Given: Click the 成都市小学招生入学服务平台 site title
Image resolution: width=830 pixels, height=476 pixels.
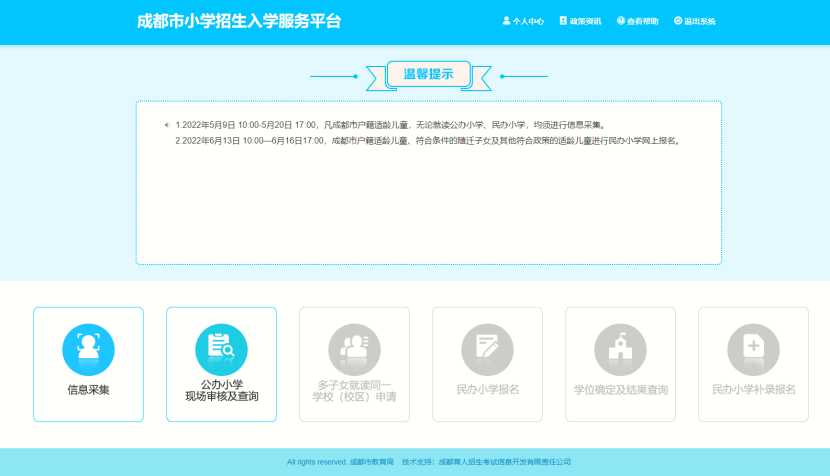Looking at the screenshot, I should [238, 21].
